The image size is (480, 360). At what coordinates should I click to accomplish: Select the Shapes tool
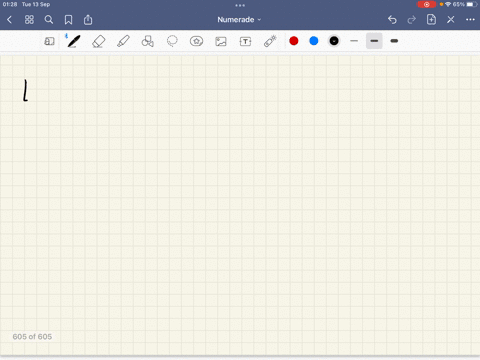(148, 41)
